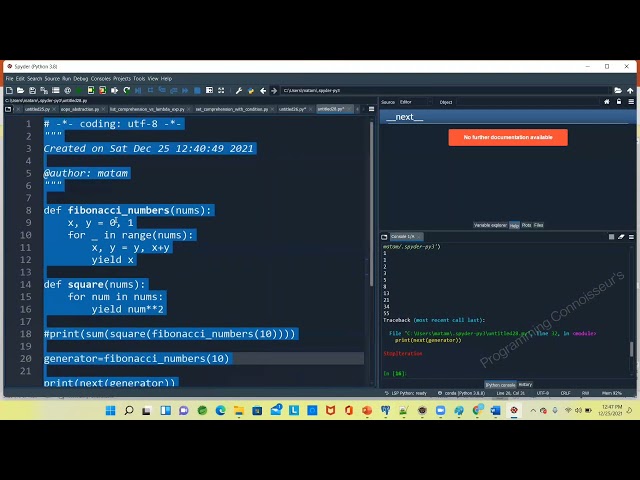This screenshot has height=480, width=640.
Task: Run cell and advance to next
Action: (102, 90)
